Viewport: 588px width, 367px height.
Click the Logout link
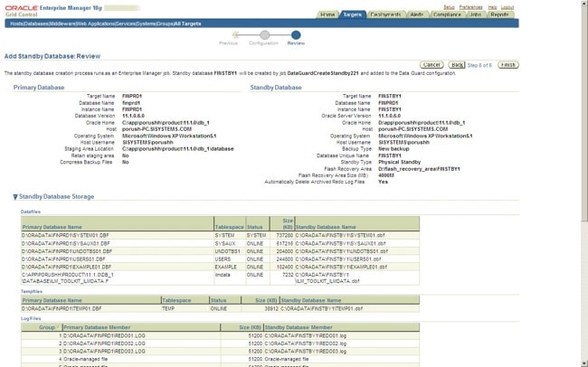(507, 7)
